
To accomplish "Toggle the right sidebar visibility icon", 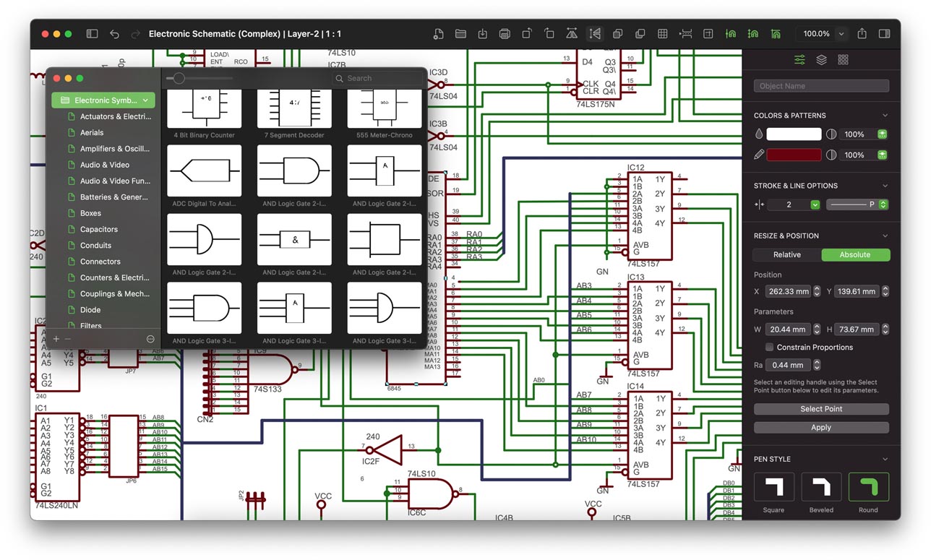I will [883, 33].
